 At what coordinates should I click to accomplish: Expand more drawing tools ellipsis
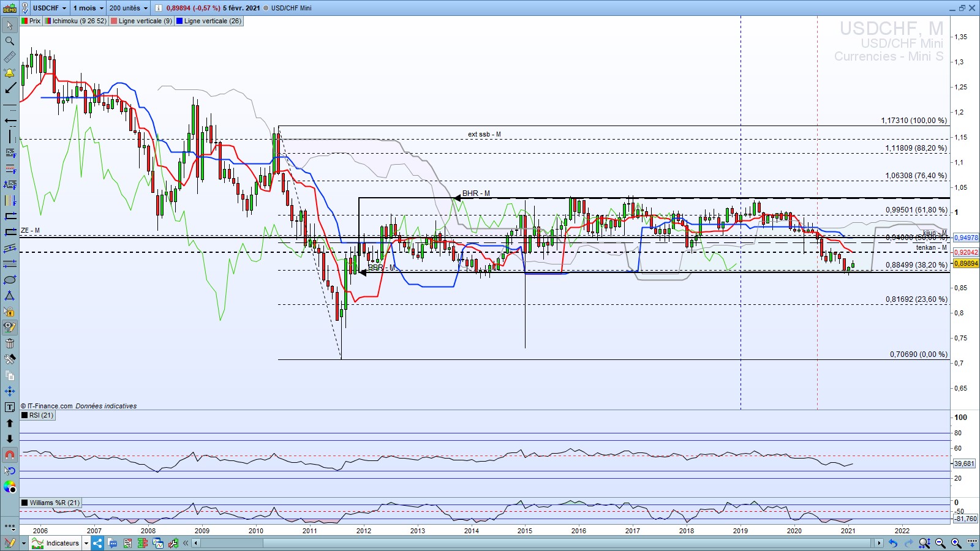10,526
